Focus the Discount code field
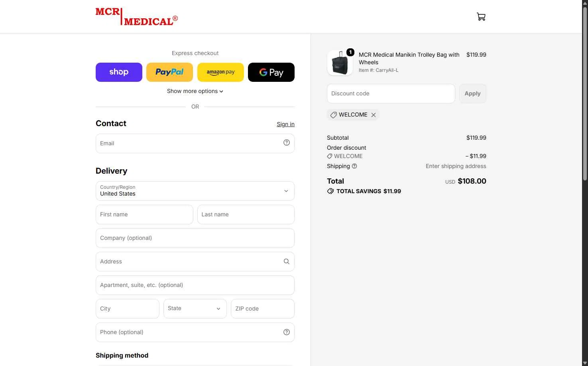Screen dimensions: 588x366 pos(391,93)
